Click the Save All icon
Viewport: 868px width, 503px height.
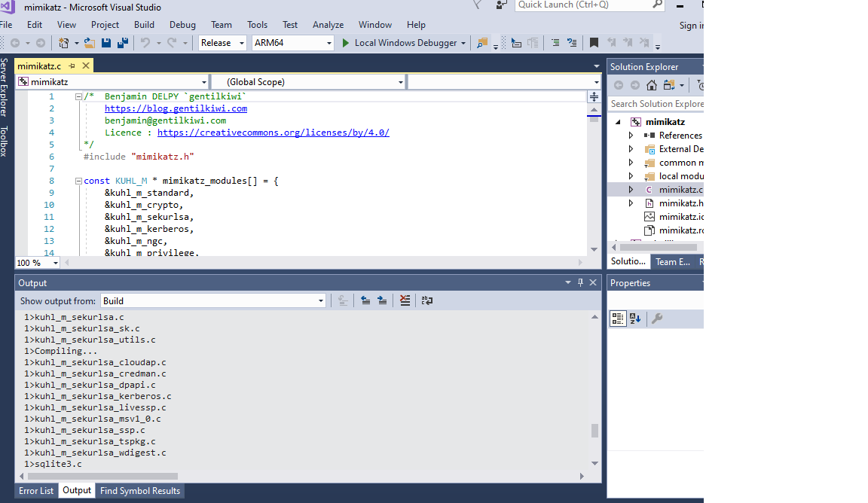[x=123, y=43]
